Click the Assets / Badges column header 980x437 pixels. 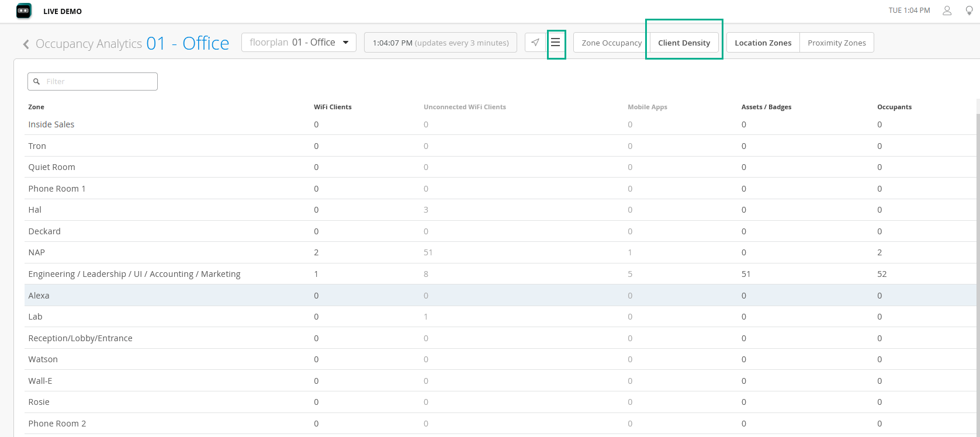(766, 107)
